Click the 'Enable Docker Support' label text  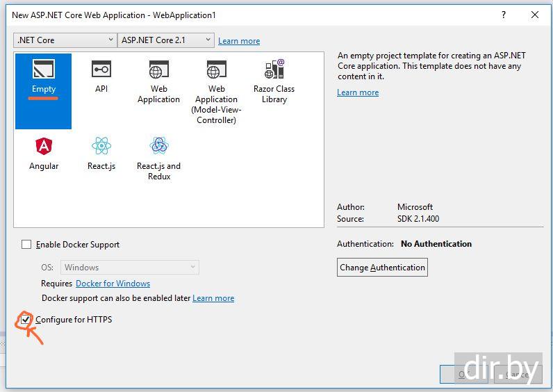tap(78, 245)
